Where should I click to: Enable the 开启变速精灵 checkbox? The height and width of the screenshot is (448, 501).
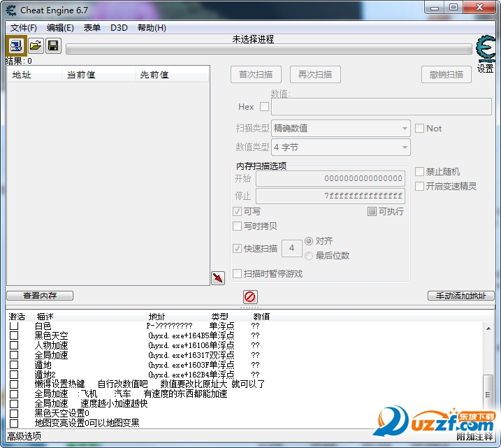tap(419, 186)
